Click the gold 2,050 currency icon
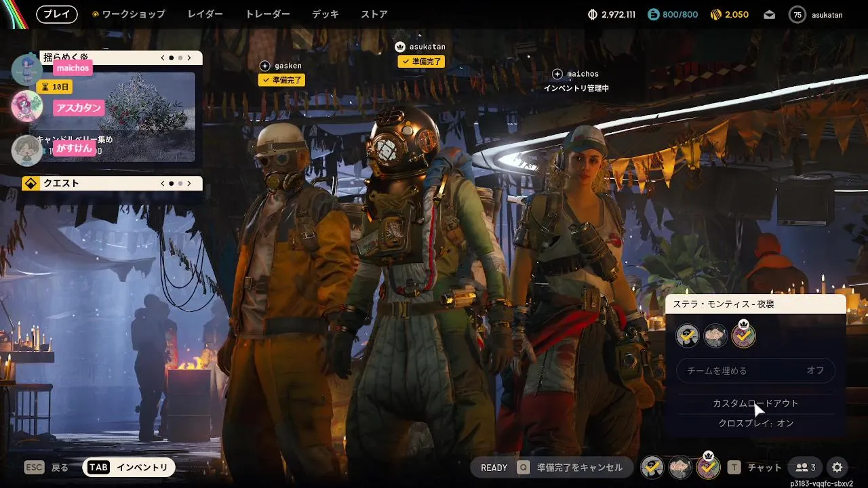868x488 pixels. pyautogui.click(x=715, y=14)
